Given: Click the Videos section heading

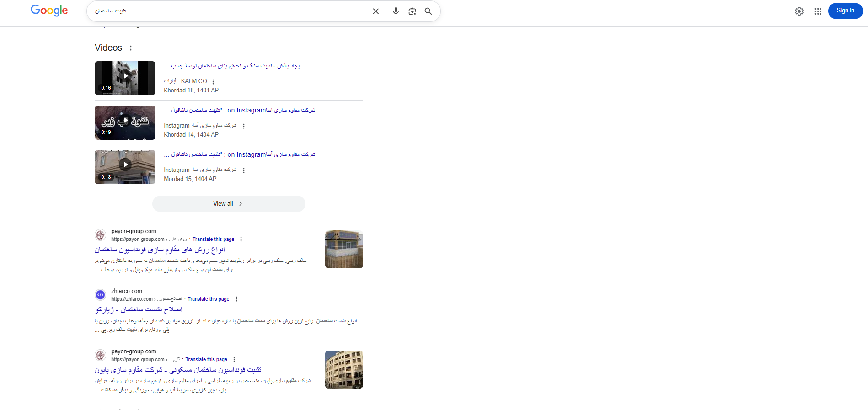Looking at the screenshot, I should tap(108, 48).
